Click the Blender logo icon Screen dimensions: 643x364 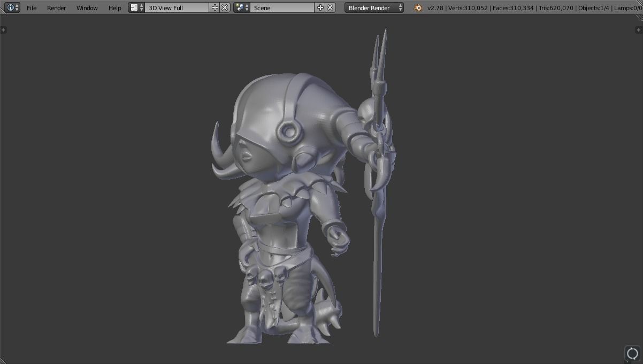(x=418, y=7)
